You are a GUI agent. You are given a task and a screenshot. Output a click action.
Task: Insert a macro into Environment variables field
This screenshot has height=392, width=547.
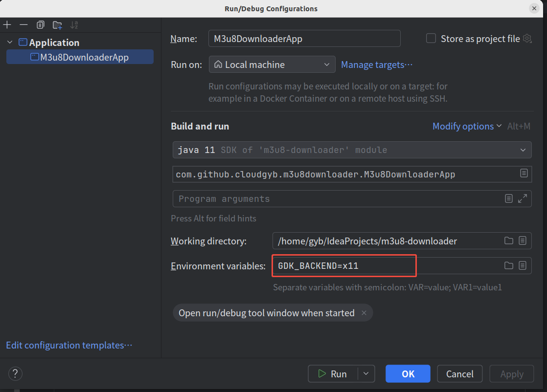pyautogui.click(x=523, y=265)
